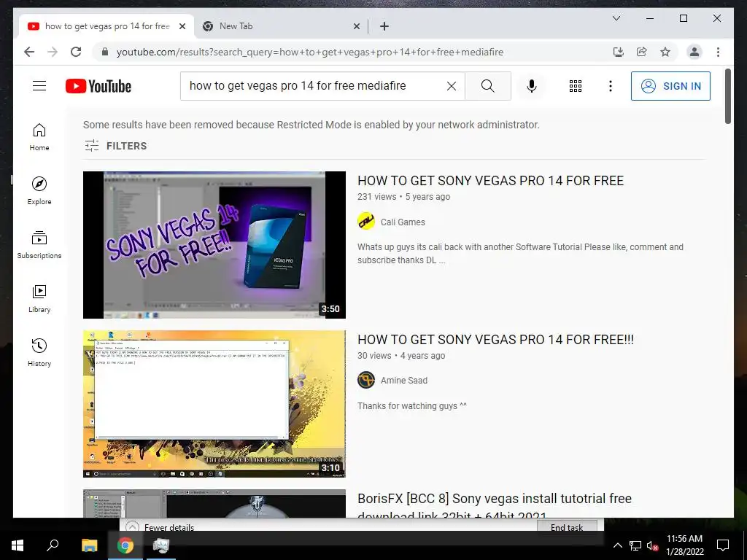The height and width of the screenshot is (560, 747).
Task: Open Explore in YouTube sidebar
Action: pos(39,191)
